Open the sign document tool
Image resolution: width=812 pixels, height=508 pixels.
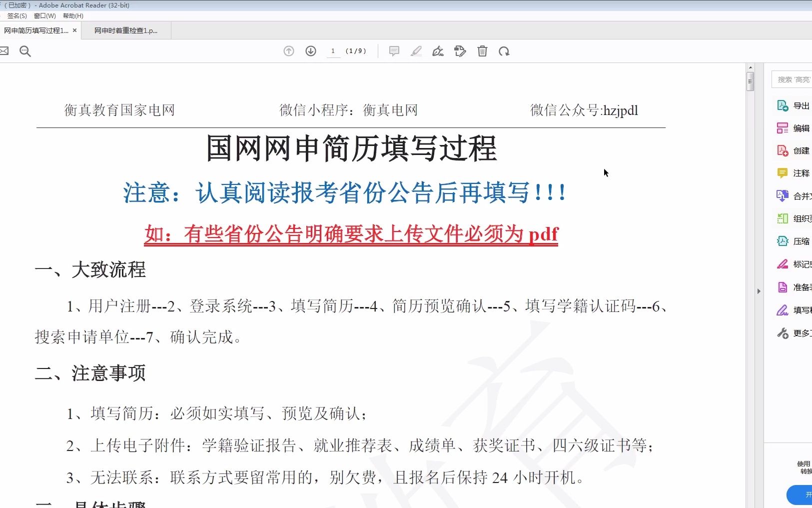click(x=438, y=51)
